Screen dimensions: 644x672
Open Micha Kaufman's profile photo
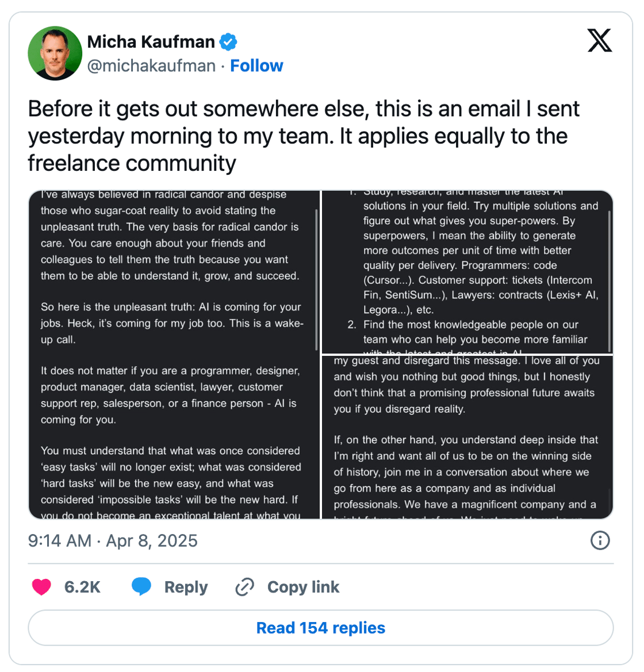pos(55,53)
